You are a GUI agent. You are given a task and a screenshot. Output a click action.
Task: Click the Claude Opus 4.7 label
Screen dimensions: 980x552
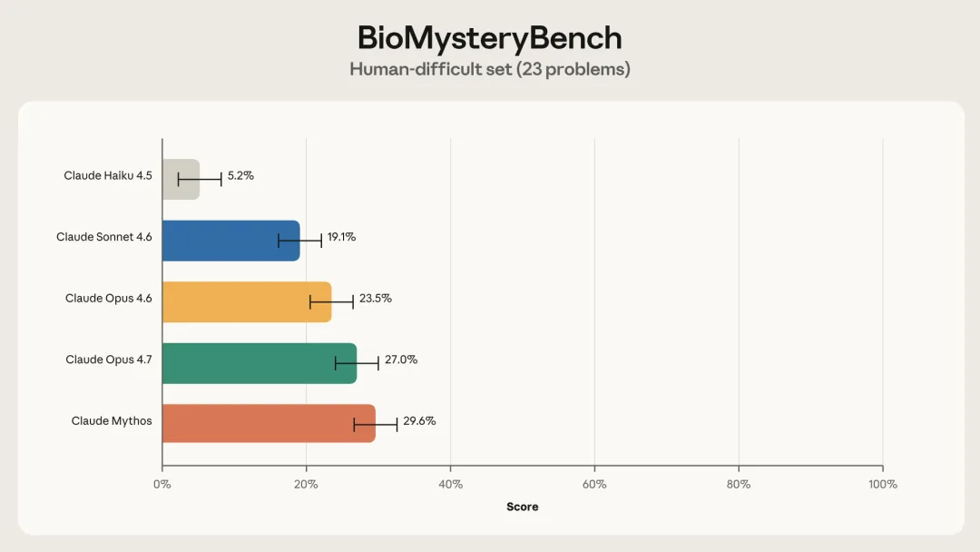[109, 360]
